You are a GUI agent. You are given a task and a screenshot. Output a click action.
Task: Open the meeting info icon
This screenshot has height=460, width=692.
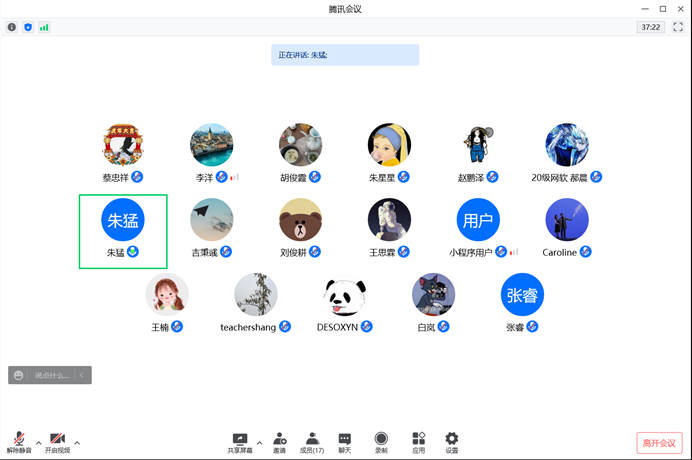coord(12,27)
